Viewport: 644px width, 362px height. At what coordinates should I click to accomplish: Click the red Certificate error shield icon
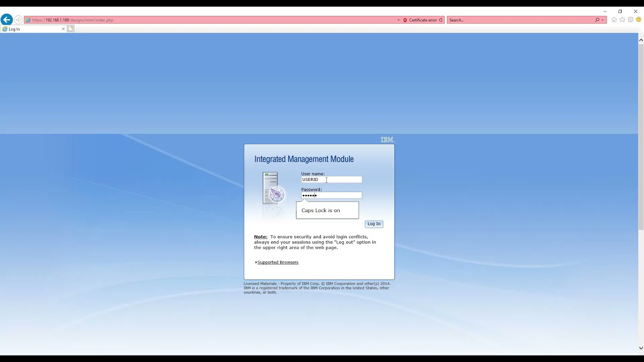(x=405, y=20)
